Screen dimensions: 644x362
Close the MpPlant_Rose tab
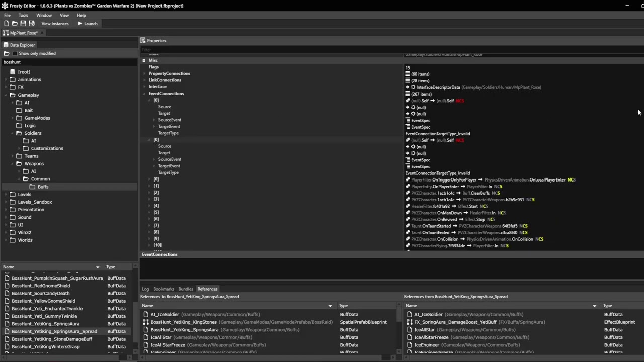point(43,33)
